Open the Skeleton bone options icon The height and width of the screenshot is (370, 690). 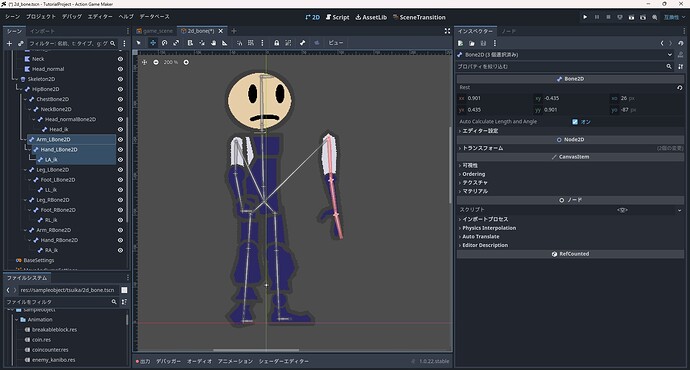tap(302, 43)
